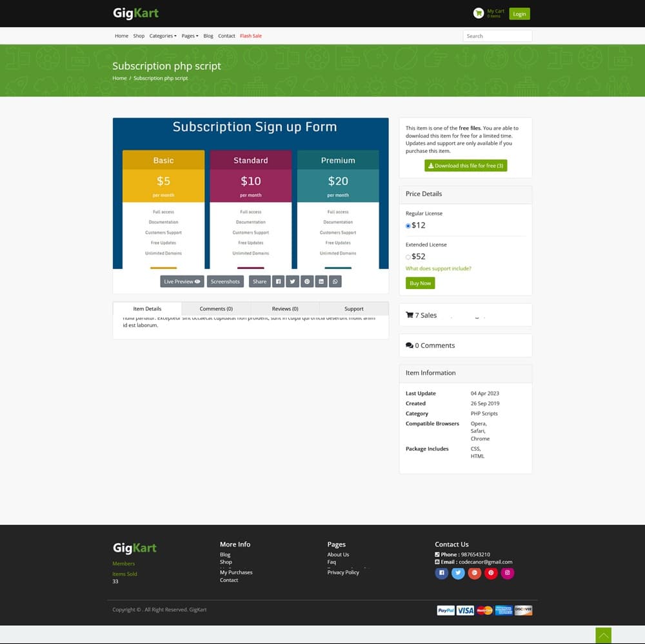This screenshot has width=645, height=644.
Task: Click into the Search input field
Action: point(497,36)
